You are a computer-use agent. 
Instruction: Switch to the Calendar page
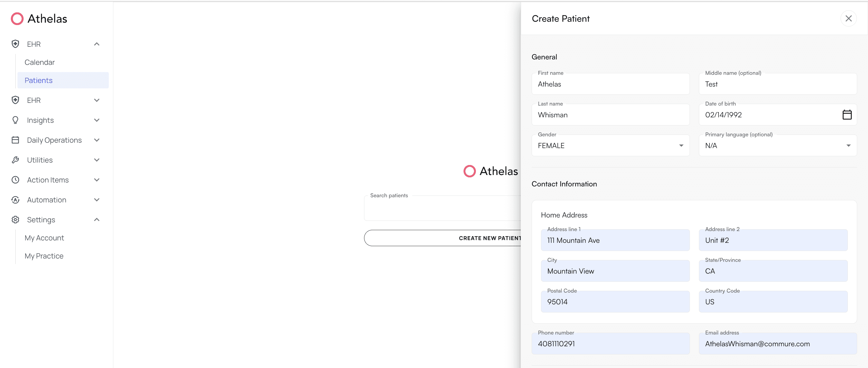[39, 62]
